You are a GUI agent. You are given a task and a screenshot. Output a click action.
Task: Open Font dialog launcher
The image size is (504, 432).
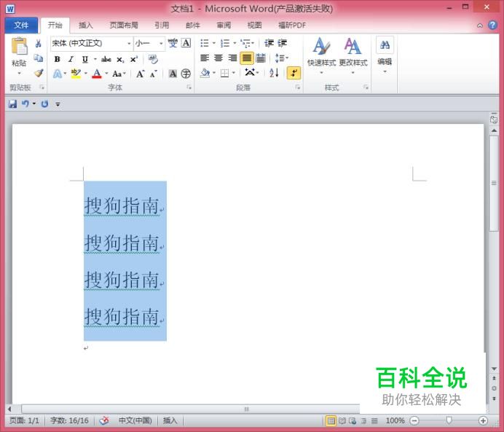(x=189, y=87)
